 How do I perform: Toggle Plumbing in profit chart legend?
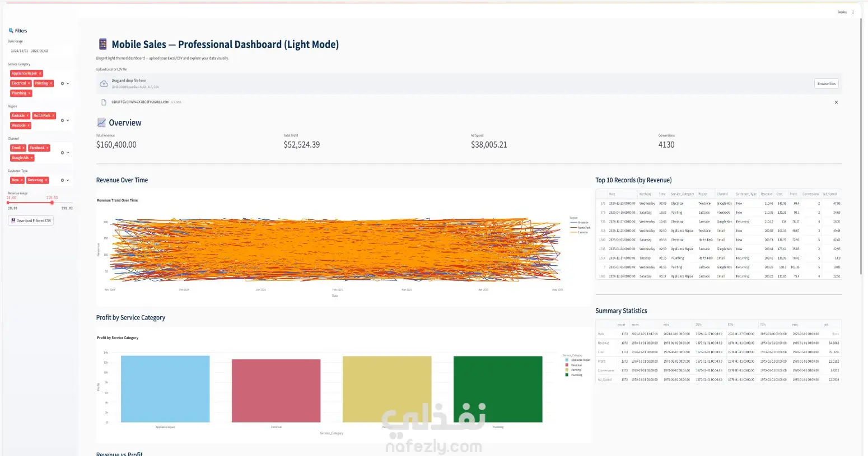(574, 375)
